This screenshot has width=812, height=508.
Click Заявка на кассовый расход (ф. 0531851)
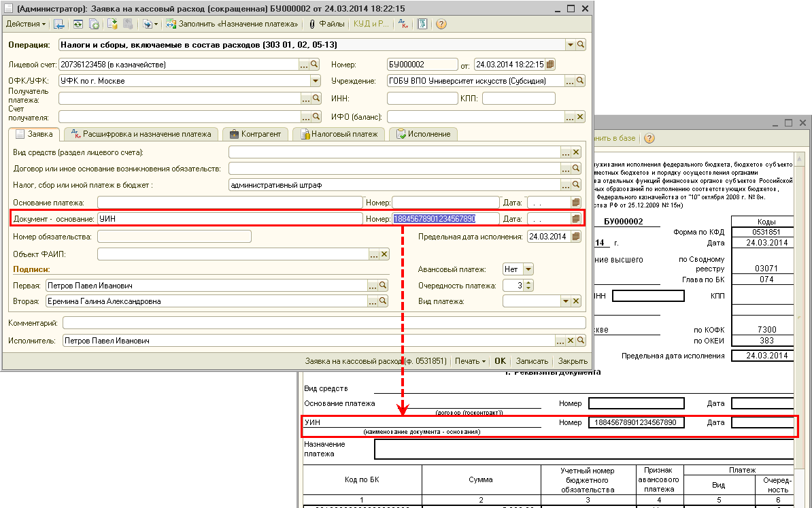pyautogui.click(x=375, y=361)
